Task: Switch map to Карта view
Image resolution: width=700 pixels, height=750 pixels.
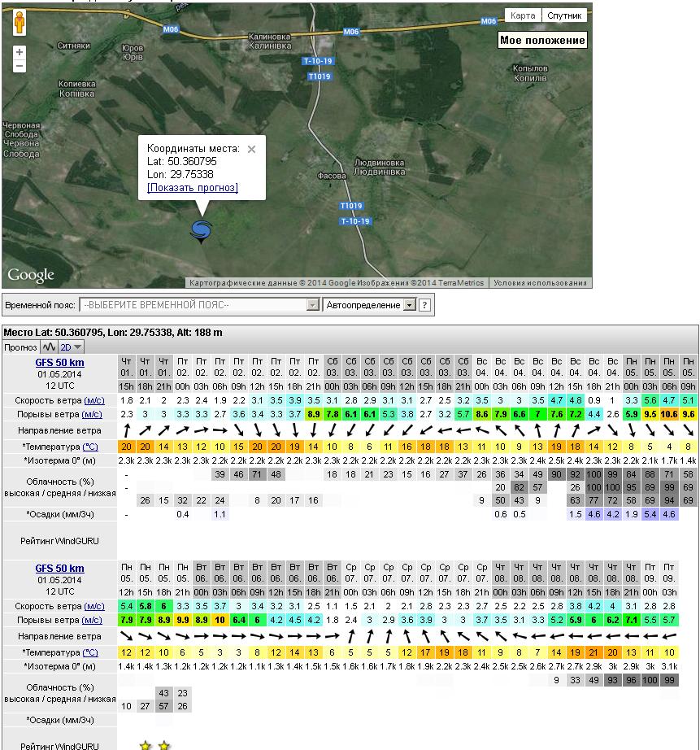Action: click(x=523, y=15)
